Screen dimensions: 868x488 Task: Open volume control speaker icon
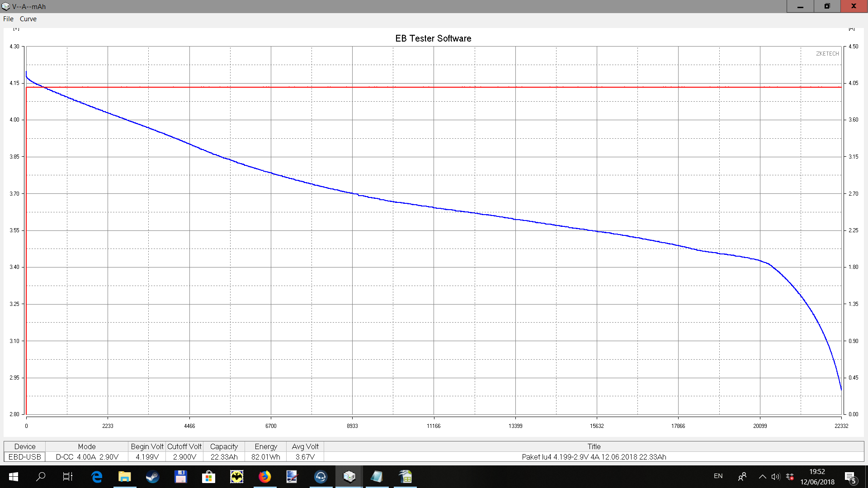[x=776, y=477]
